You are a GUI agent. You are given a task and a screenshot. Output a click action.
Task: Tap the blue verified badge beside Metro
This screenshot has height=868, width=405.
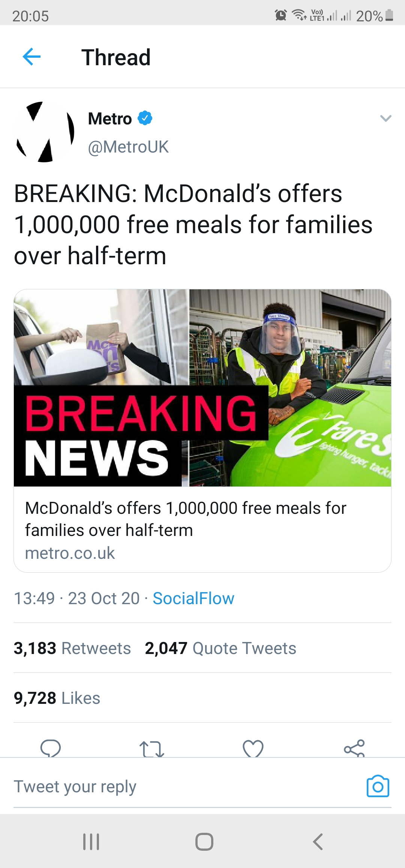pos(145,118)
